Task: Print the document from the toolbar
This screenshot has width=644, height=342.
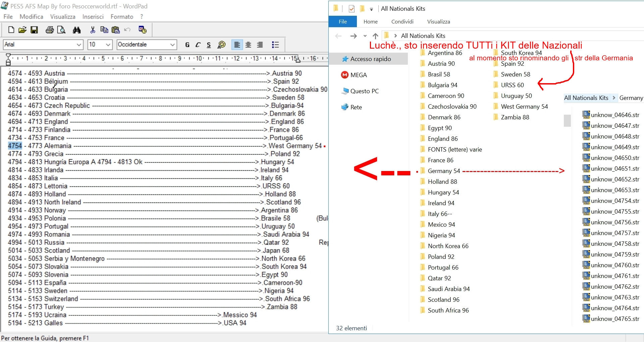Action: click(x=50, y=30)
